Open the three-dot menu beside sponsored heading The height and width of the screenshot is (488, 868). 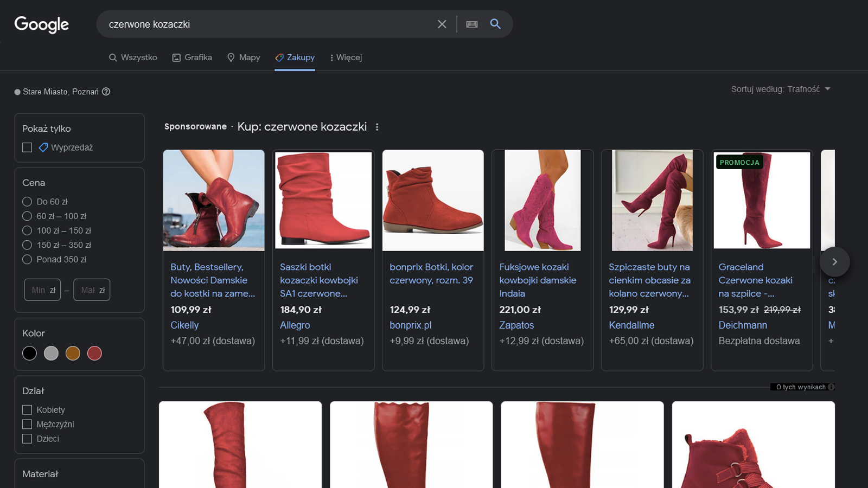tap(377, 127)
